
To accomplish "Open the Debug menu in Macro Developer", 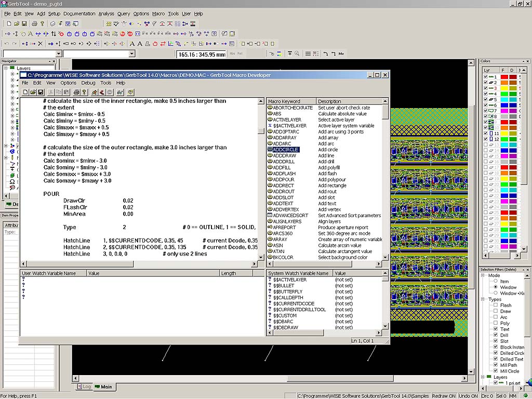I will [x=88, y=83].
